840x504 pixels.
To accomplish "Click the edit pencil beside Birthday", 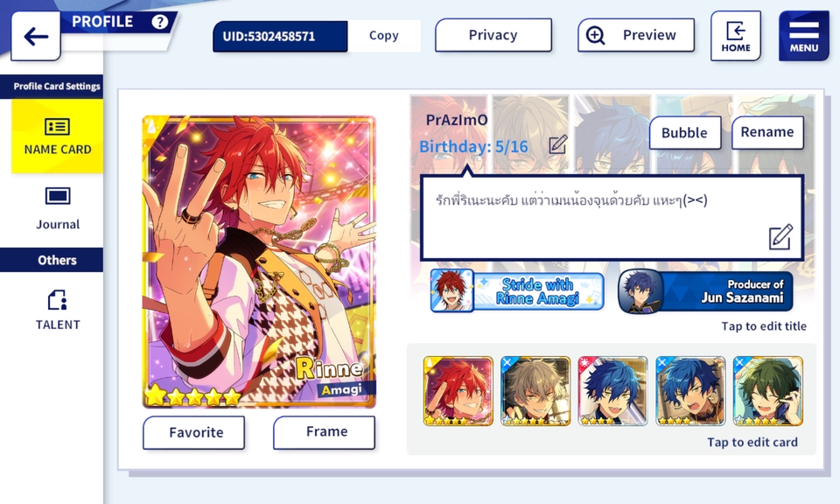I will [557, 144].
